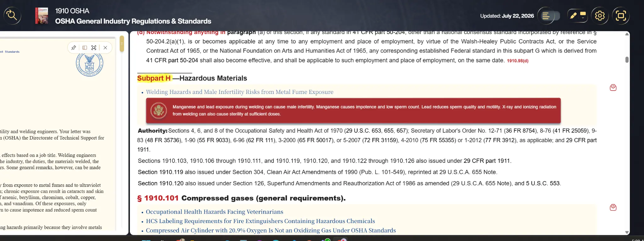644x241 pixels.
Task: Click the main scrollbar up arrow
Action: click(x=627, y=34)
